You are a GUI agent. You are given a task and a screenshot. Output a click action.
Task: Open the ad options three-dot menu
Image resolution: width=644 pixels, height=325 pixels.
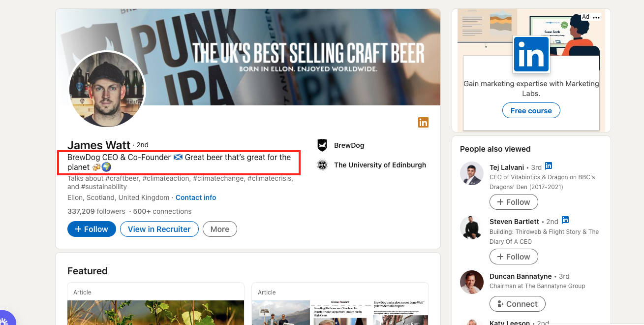coord(596,17)
